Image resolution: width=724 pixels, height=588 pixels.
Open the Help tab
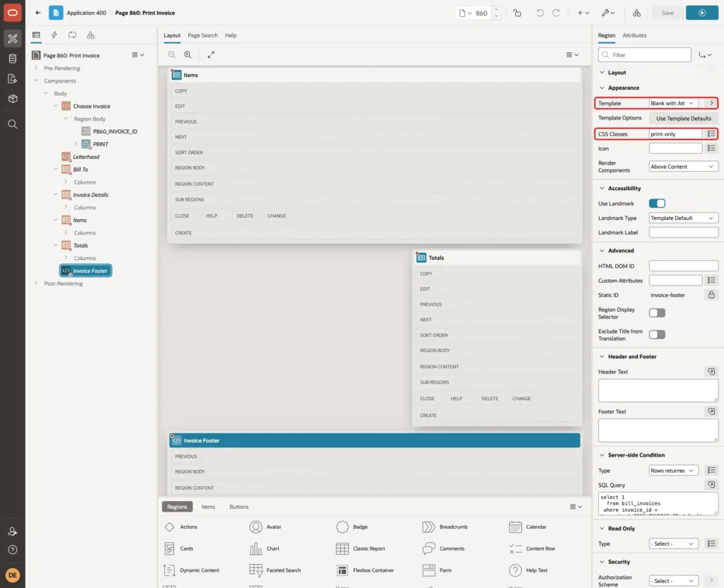[230, 35]
